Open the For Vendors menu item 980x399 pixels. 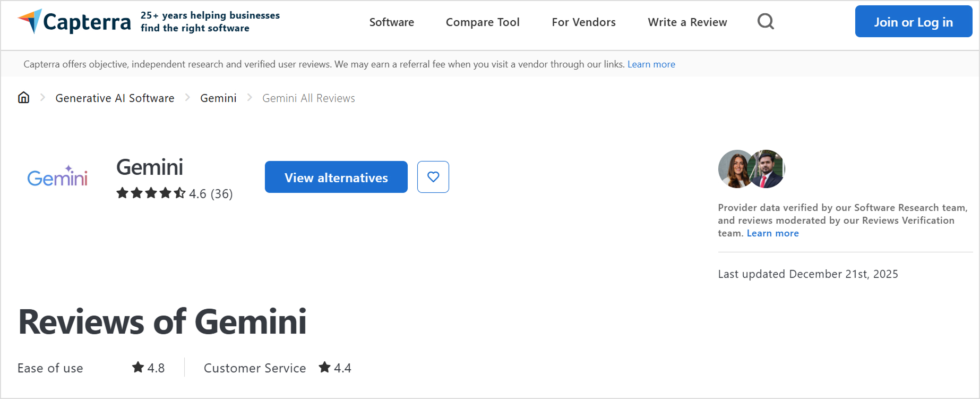583,22
